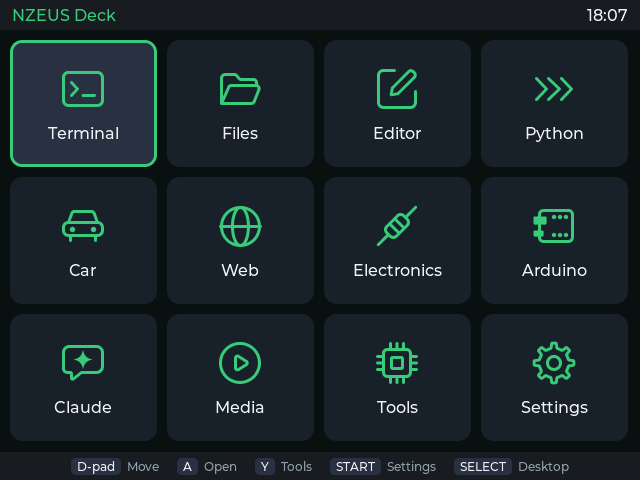This screenshot has width=640, height=480.
Task: Click the 18:07 clock
Action: (607, 16)
